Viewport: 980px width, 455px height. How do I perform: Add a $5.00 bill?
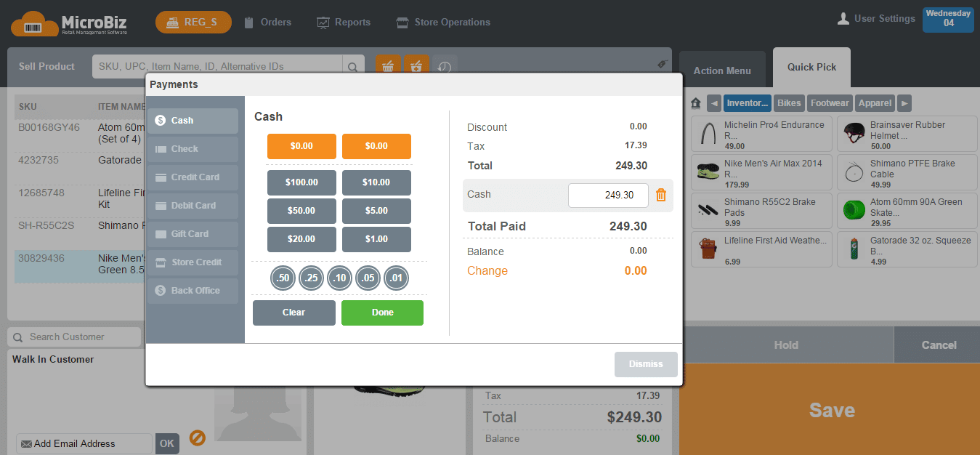coord(376,211)
